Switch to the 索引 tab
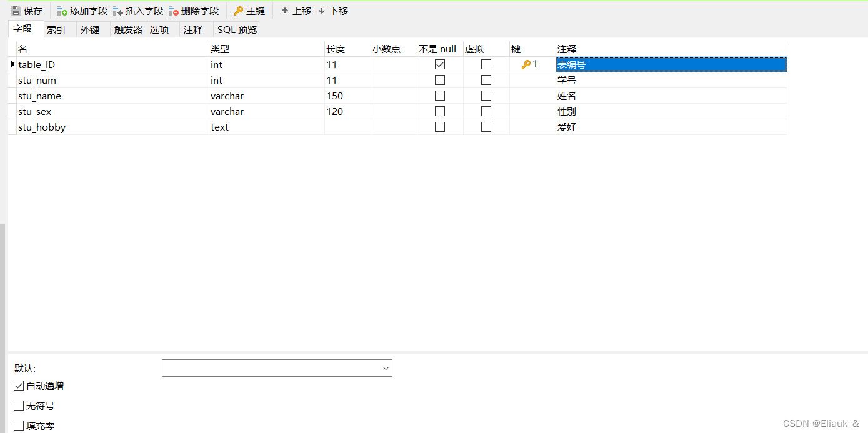 (x=56, y=29)
